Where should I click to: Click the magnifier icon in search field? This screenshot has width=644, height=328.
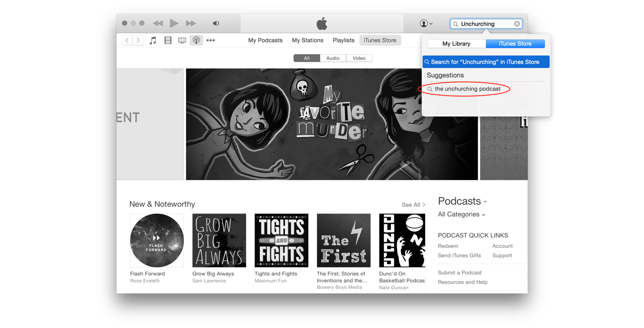pyautogui.click(x=456, y=24)
